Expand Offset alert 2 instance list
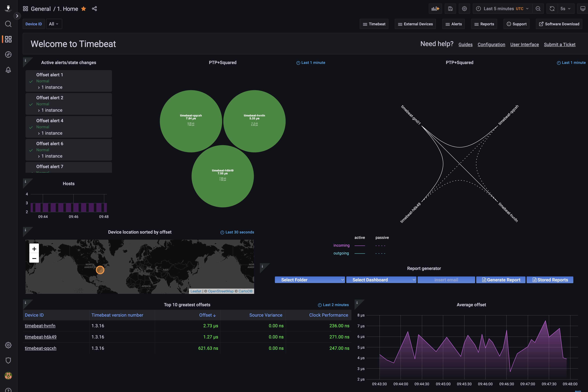This screenshot has height=392, width=588. (50, 110)
